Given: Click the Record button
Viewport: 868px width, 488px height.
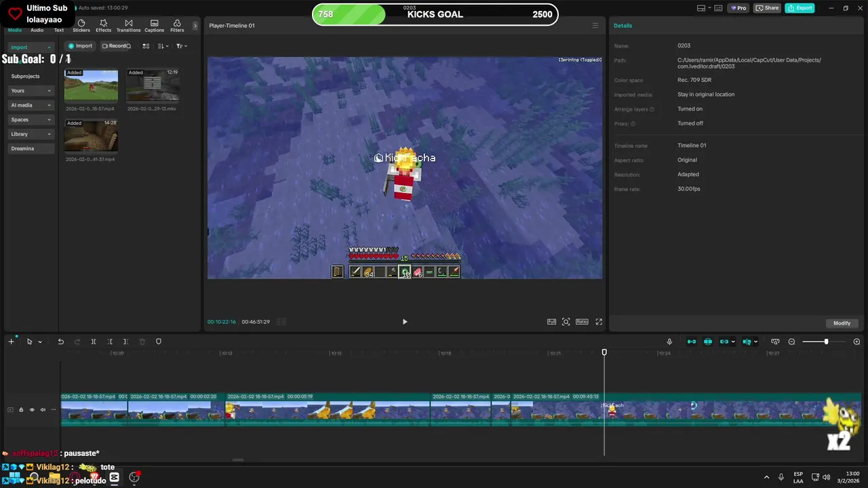Looking at the screenshot, I should tap(116, 46).
